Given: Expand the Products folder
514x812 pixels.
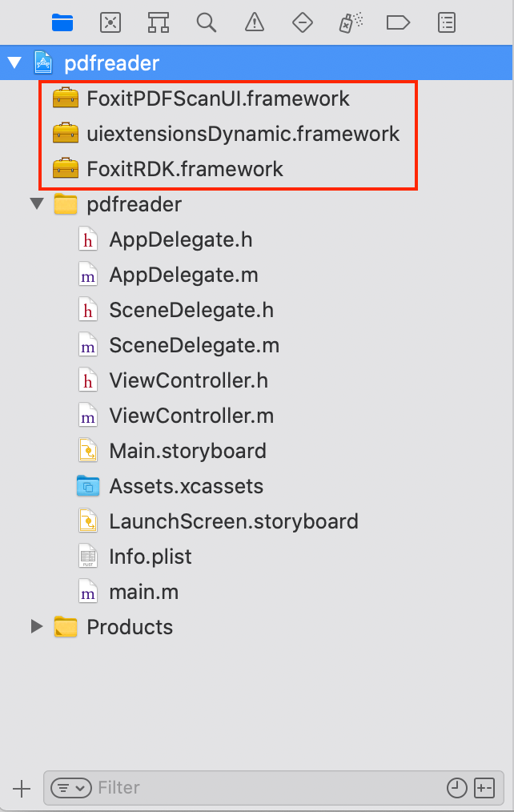Looking at the screenshot, I should [37, 627].
